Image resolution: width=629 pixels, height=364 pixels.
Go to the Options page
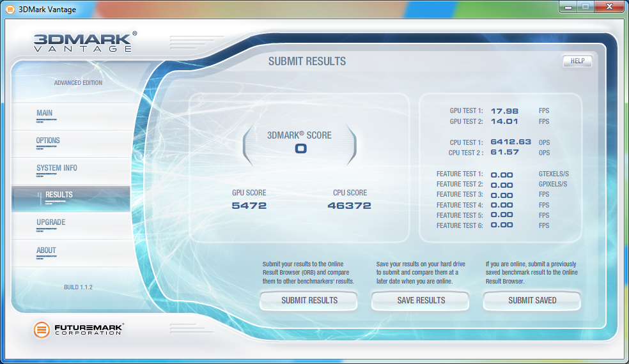(x=48, y=141)
